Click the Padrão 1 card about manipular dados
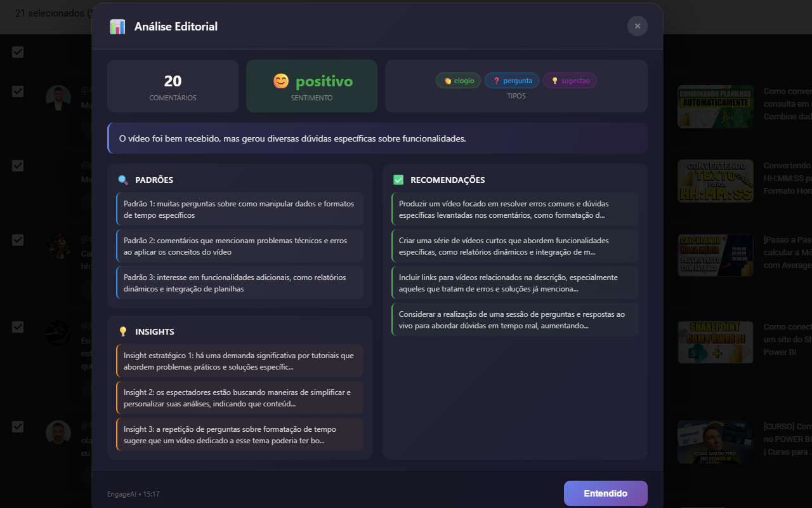 [x=239, y=209]
